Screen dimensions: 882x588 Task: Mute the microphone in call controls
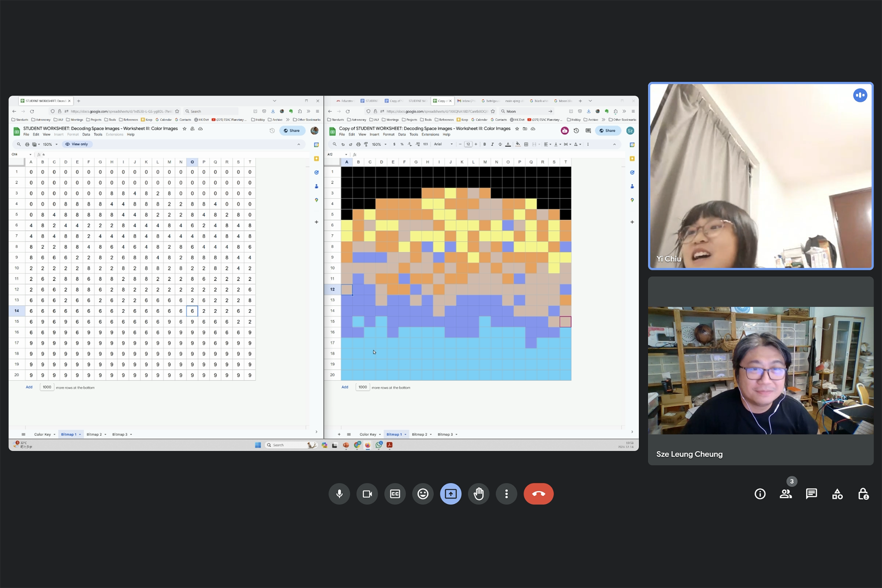[x=339, y=494]
